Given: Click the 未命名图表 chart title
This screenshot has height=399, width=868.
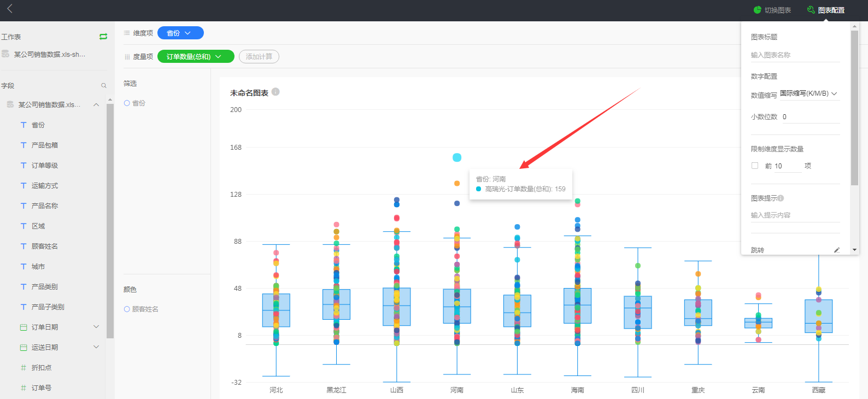Looking at the screenshot, I should [x=249, y=93].
